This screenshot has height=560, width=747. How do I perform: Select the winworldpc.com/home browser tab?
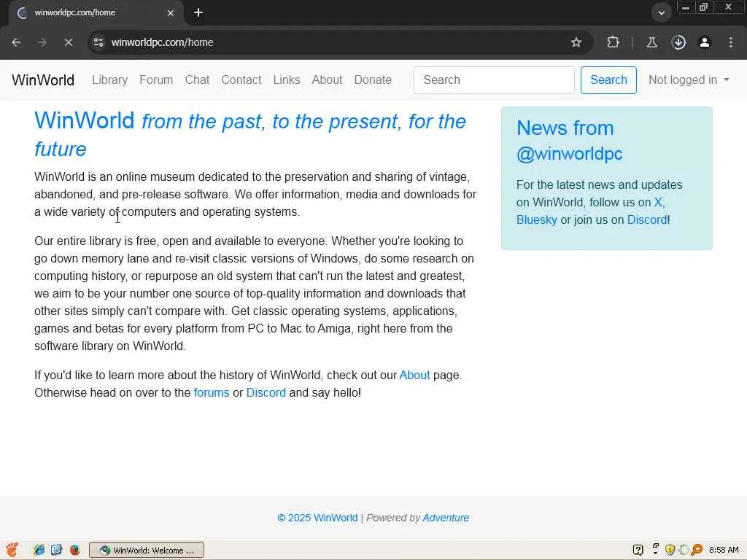click(96, 13)
